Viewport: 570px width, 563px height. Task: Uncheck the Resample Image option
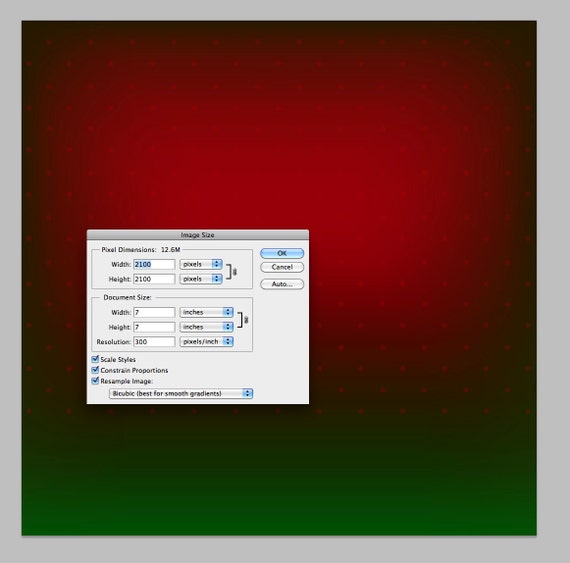[x=95, y=381]
